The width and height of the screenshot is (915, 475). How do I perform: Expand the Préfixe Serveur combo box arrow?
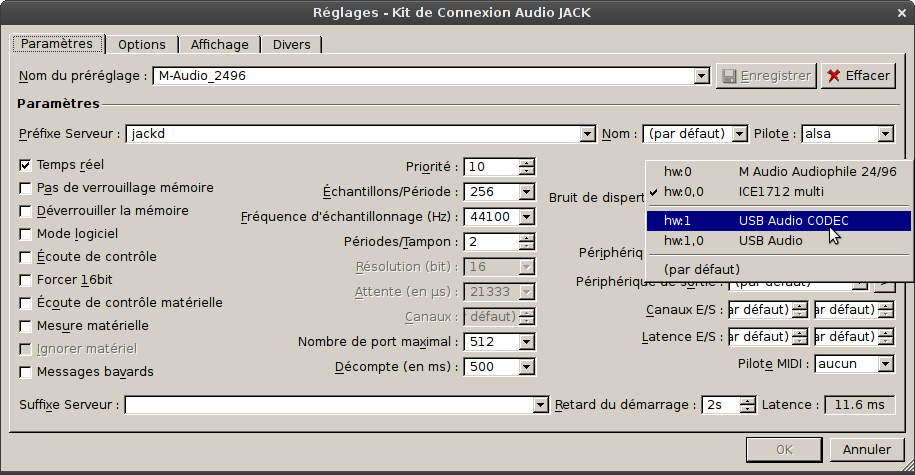pyautogui.click(x=588, y=134)
